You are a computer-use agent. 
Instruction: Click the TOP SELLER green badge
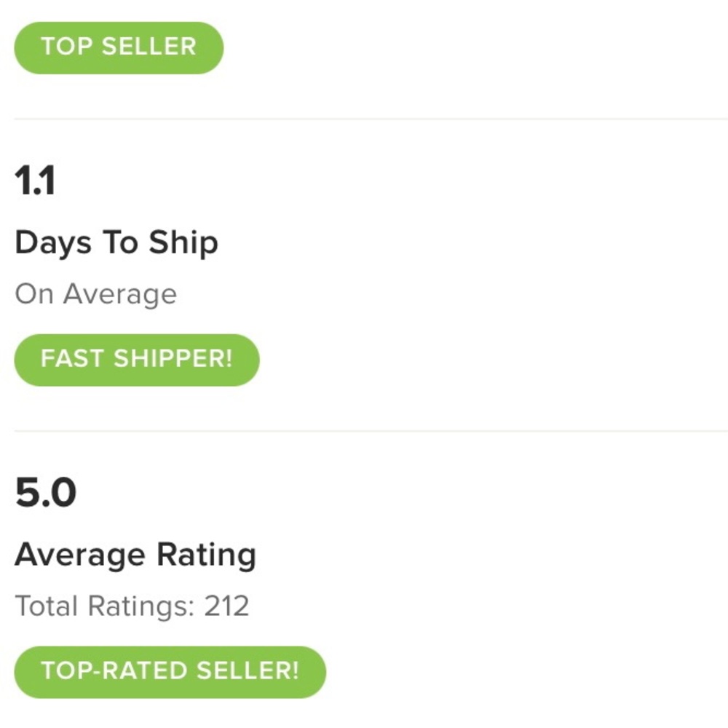click(119, 47)
